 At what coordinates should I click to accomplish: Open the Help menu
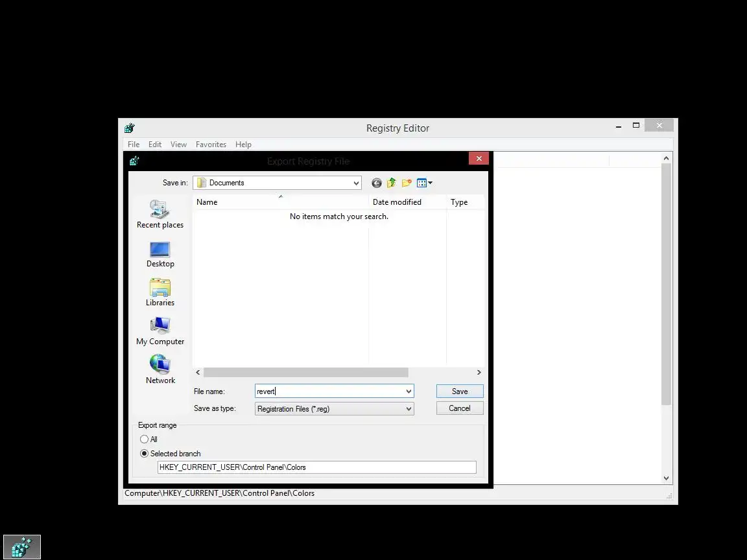pos(243,145)
